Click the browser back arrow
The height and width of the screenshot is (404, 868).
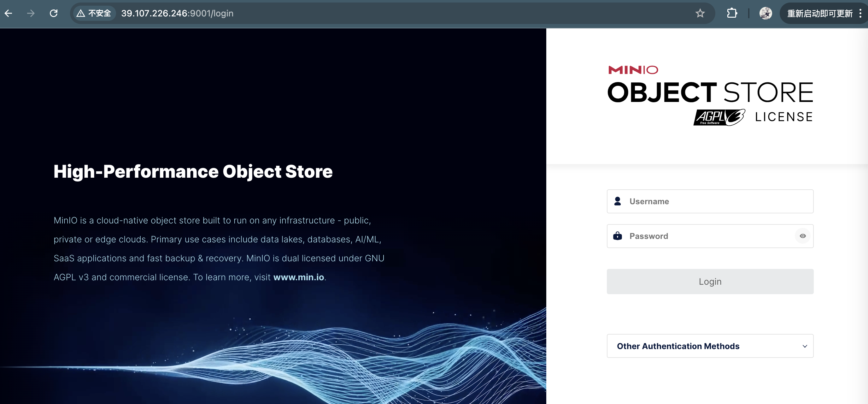(x=9, y=13)
